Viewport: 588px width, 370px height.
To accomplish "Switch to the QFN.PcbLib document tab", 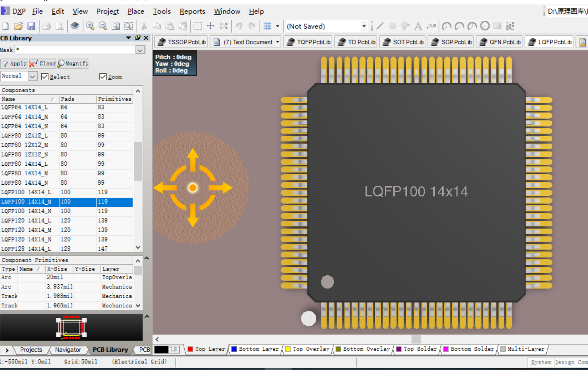I will point(499,42).
